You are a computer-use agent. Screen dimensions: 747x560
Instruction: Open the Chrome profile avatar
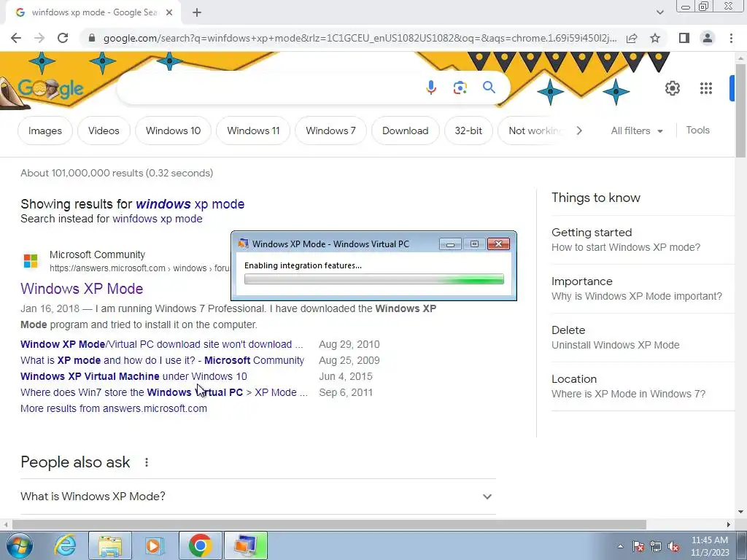(708, 38)
